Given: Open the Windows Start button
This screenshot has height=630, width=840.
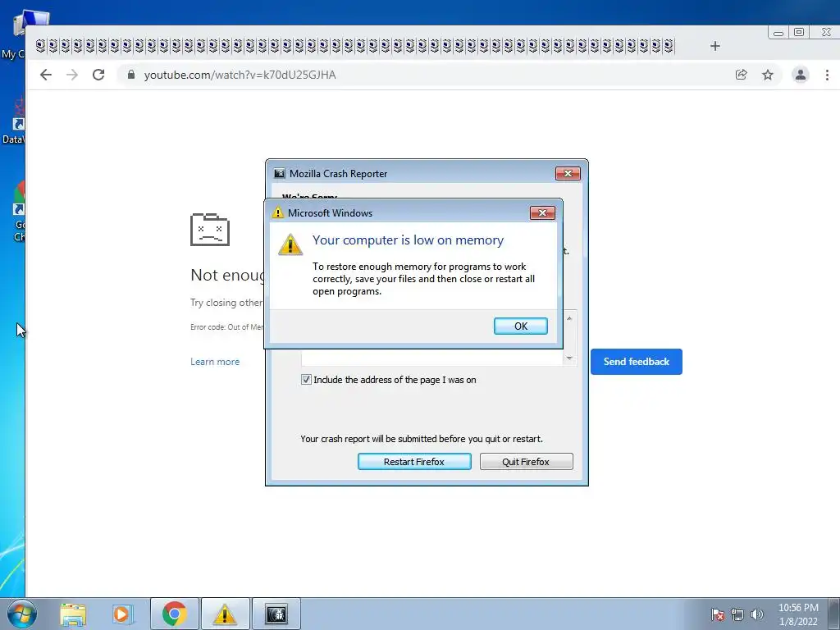Looking at the screenshot, I should tap(22, 614).
